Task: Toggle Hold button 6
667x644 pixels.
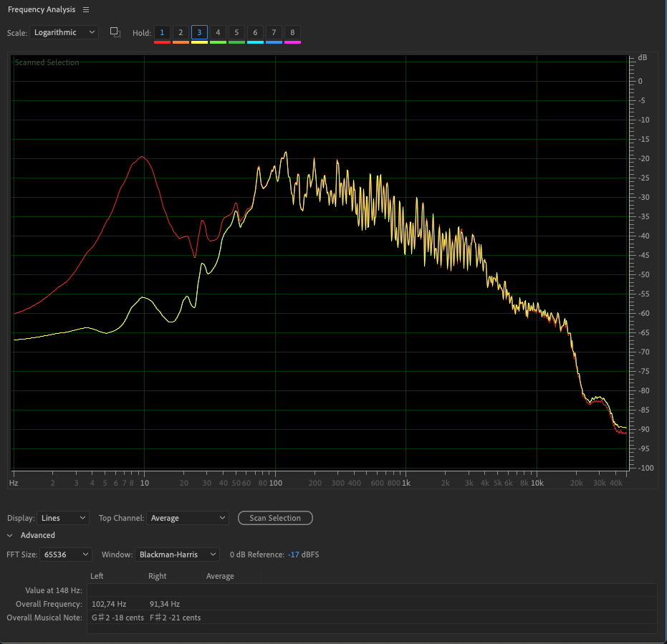Action: click(255, 32)
